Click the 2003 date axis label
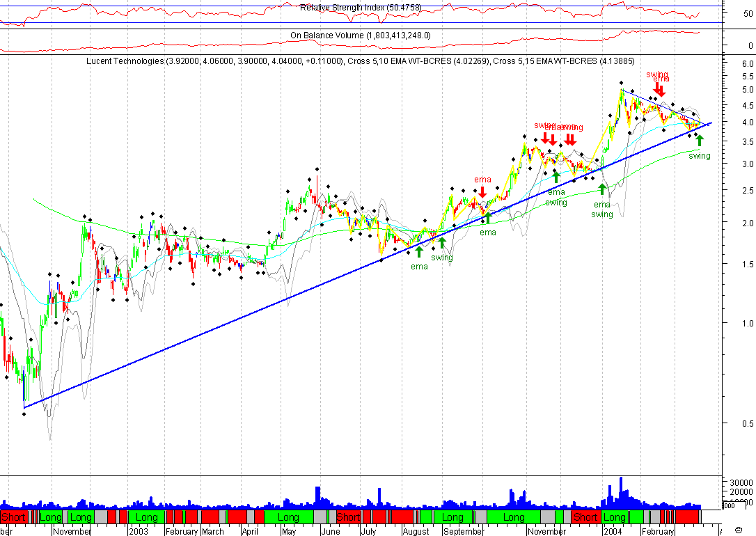This screenshot has width=756, height=536. click(138, 531)
